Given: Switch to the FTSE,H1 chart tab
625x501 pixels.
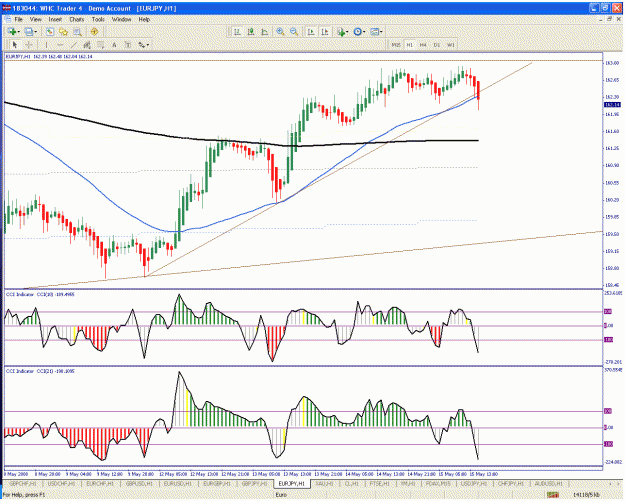Looking at the screenshot, I should click(380, 483).
